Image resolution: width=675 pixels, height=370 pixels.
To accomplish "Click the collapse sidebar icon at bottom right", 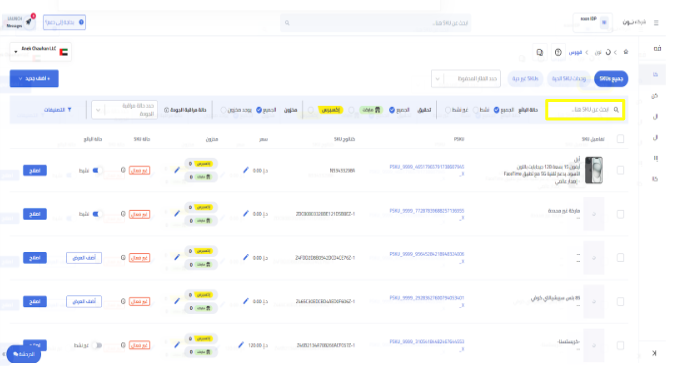I will point(654,353).
